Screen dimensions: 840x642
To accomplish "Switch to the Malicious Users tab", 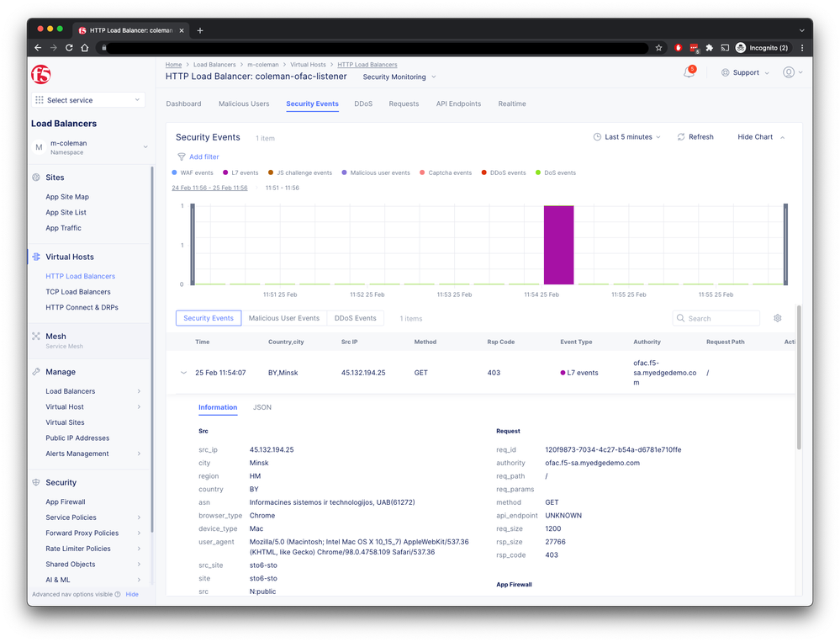I will [x=244, y=104].
